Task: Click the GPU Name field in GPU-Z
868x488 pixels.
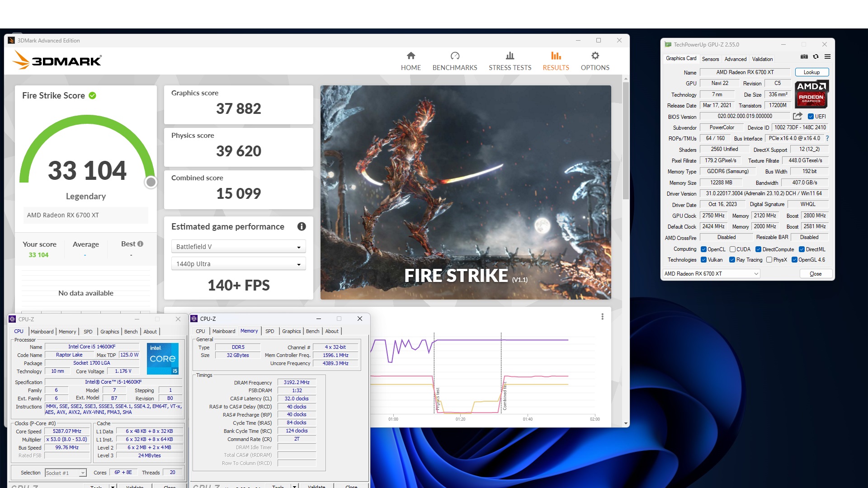Action: pyautogui.click(x=745, y=72)
